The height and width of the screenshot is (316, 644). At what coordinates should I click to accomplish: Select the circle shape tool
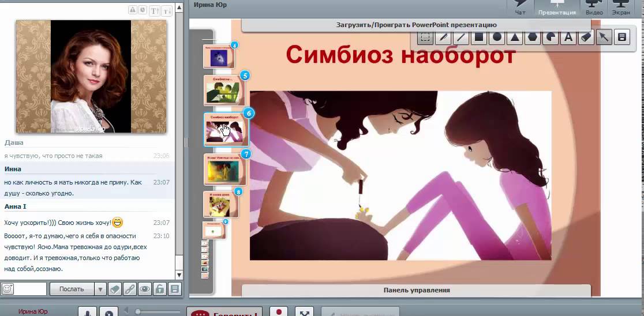coord(497,37)
